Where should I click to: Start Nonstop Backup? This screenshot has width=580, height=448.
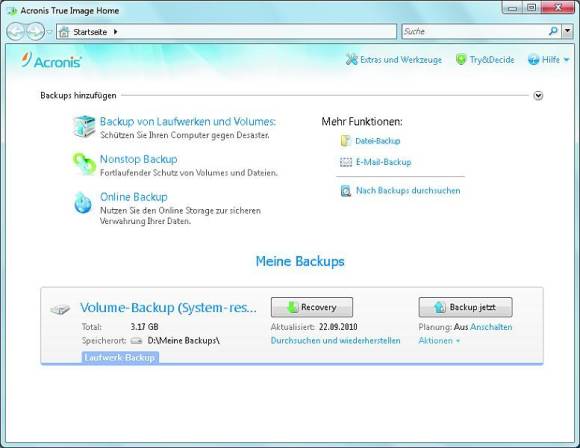[x=139, y=159]
